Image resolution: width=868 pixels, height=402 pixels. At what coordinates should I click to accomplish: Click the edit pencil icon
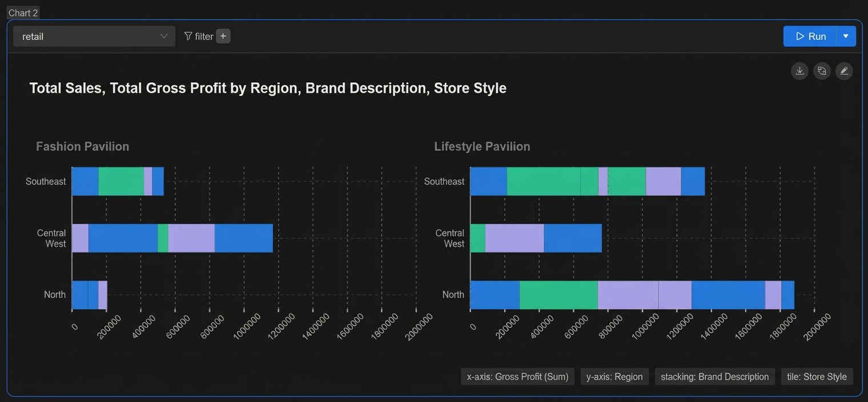844,71
